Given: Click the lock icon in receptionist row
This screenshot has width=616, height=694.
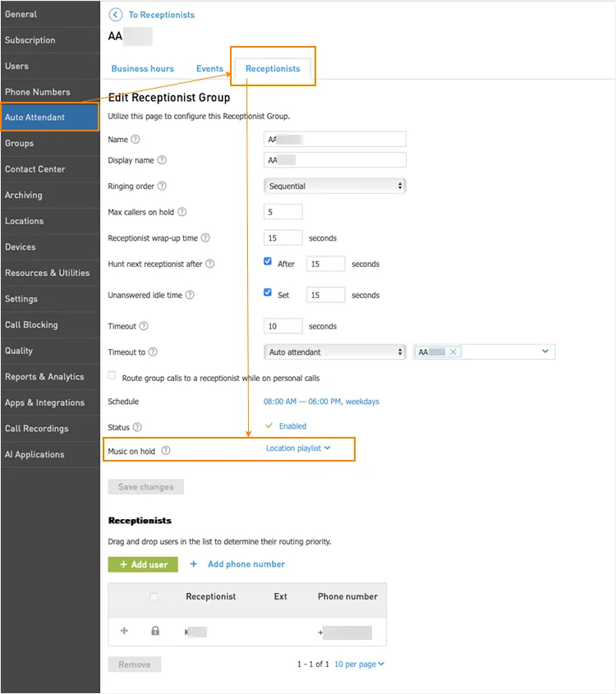Looking at the screenshot, I should (155, 631).
